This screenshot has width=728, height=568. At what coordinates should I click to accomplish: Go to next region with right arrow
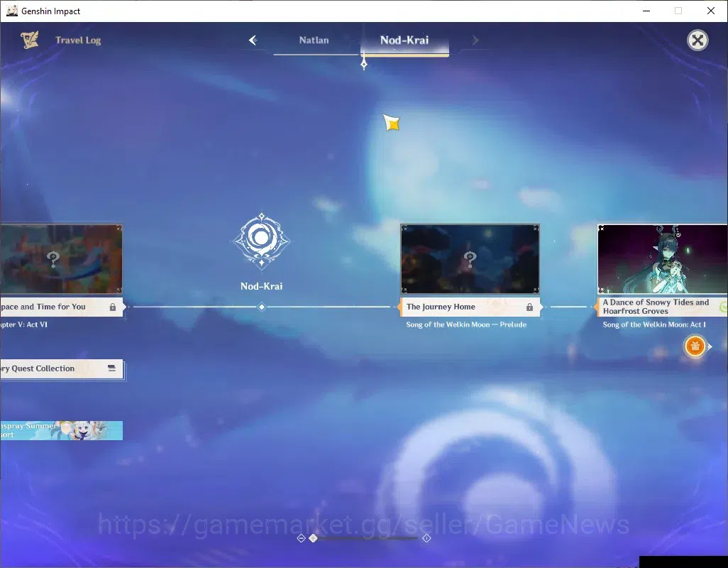475,40
